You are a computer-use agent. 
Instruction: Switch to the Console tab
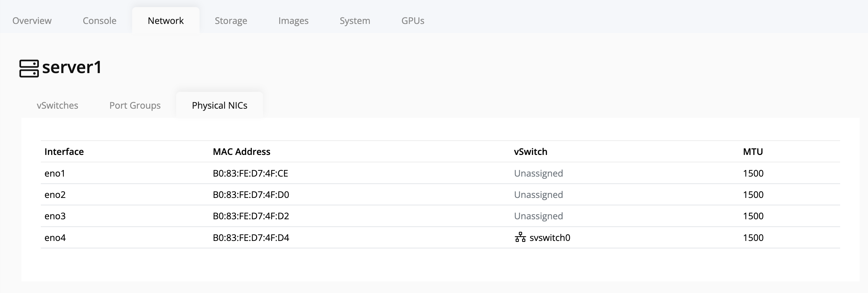[99, 20]
